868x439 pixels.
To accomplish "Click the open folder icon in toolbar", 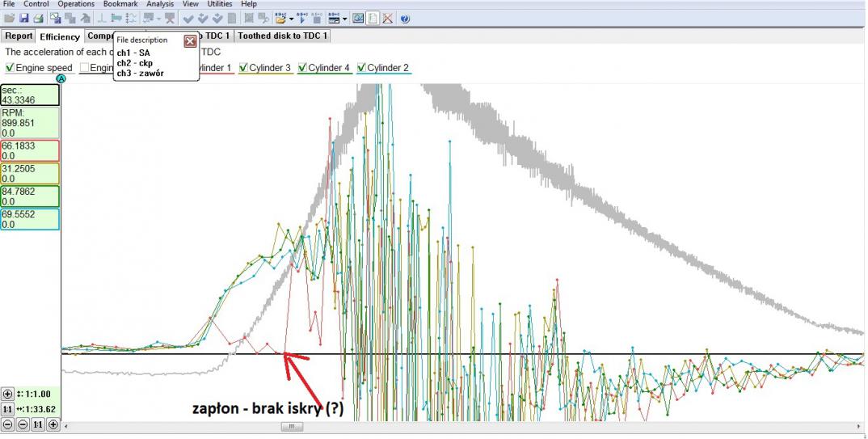I will coord(9,18).
